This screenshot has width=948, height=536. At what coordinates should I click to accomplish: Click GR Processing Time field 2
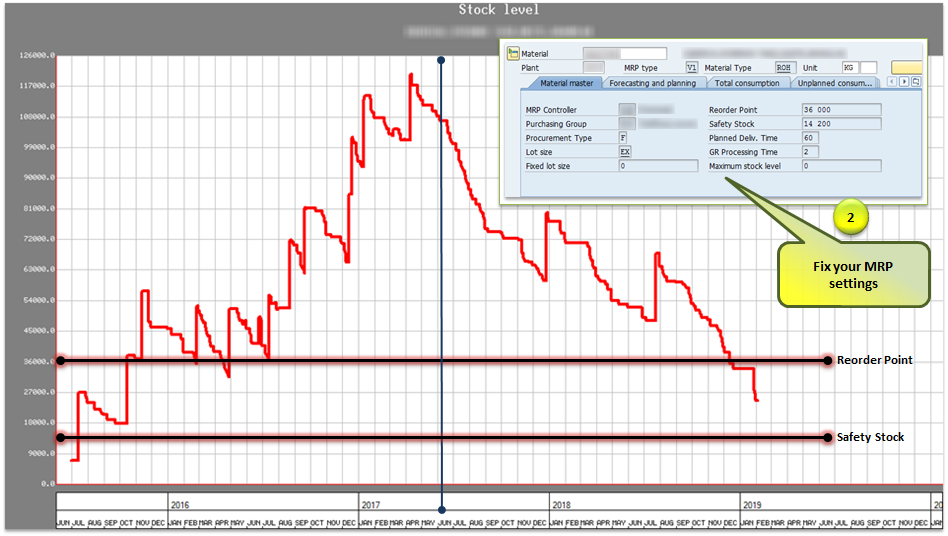point(810,152)
